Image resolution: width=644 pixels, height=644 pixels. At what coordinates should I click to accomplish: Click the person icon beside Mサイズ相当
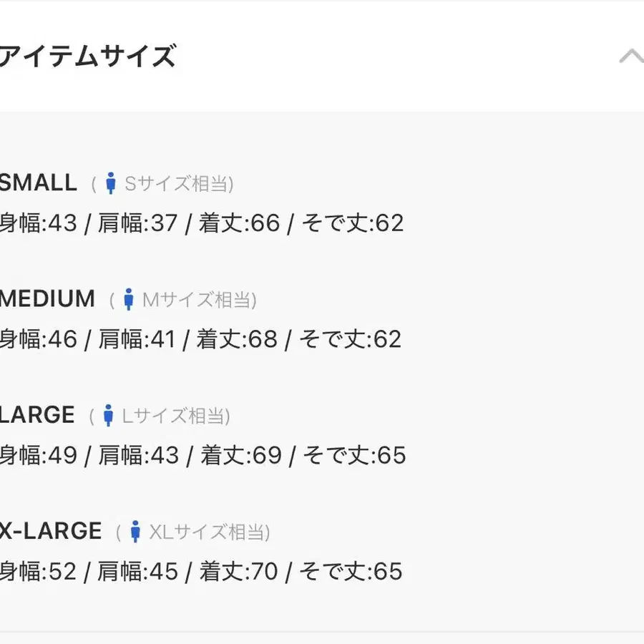tap(129, 300)
